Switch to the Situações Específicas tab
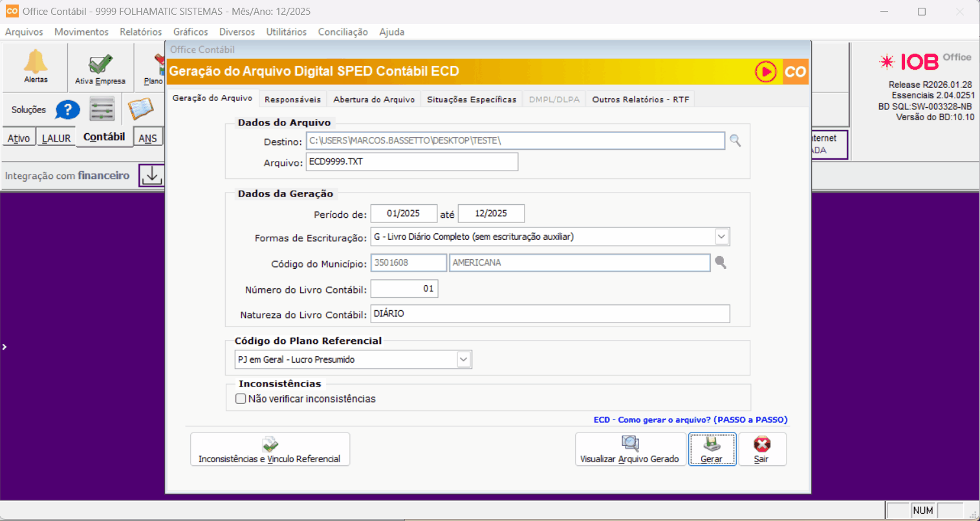This screenshot has height=521, width=980. coord(471,100)
